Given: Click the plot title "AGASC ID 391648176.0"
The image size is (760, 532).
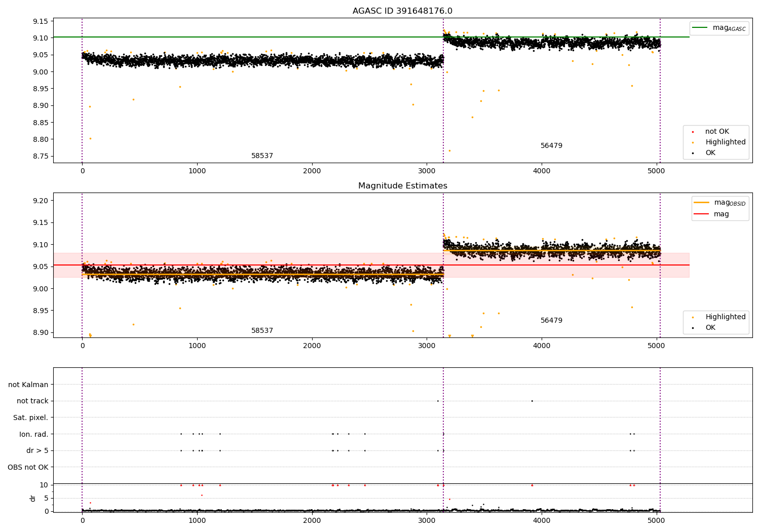Looking at the screenshot, I should point(402,11).
